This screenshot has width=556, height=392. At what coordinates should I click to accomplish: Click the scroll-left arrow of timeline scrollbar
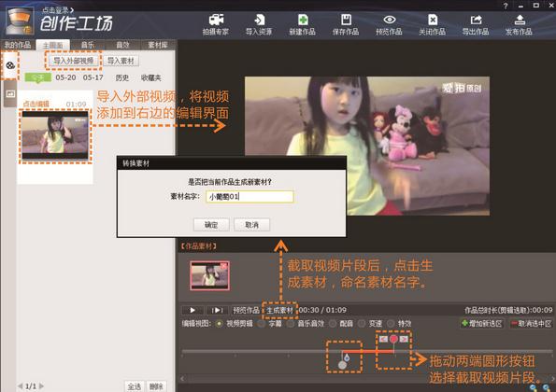(182, 379)
